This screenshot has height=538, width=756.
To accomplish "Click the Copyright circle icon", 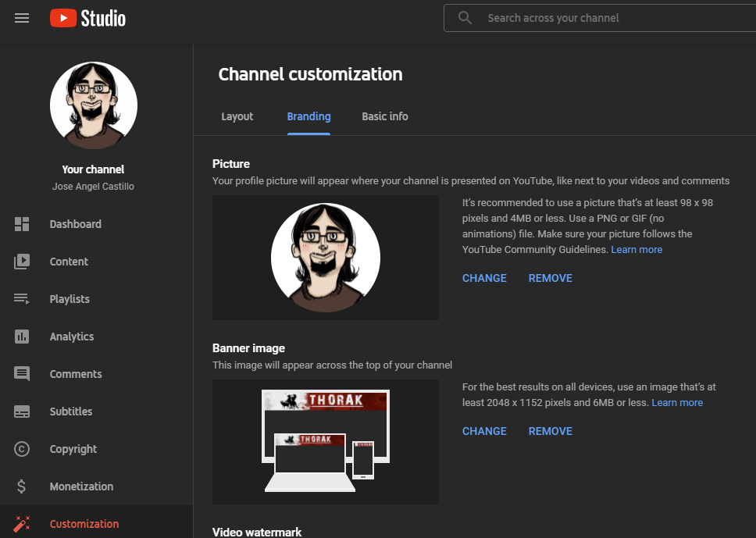I will pyautogui.click(x=22, y=449).
